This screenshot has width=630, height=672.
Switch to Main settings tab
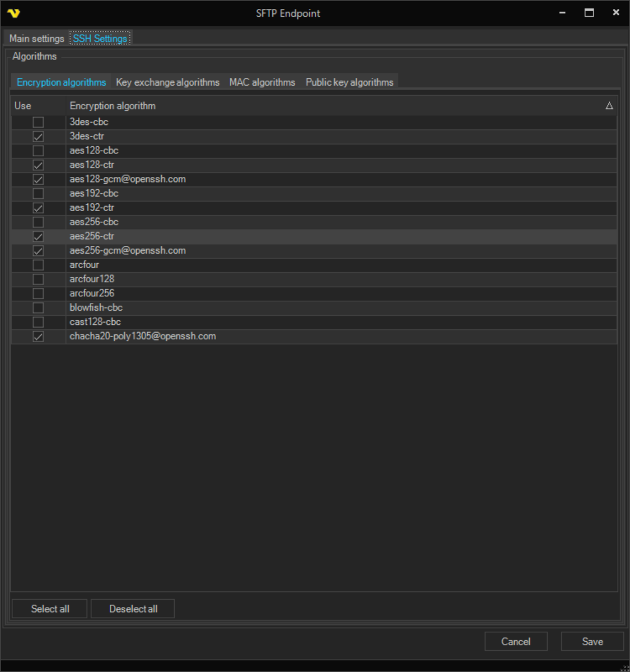click(36, 39)
